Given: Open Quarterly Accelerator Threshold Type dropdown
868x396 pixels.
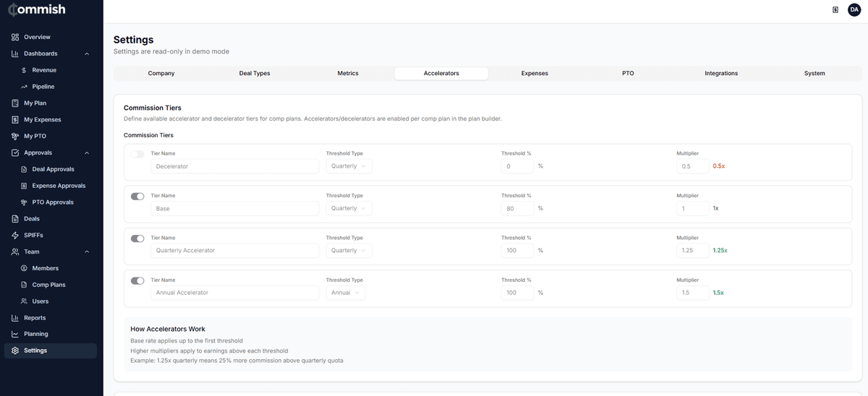Looking at the screenshot, I should 349,251.
